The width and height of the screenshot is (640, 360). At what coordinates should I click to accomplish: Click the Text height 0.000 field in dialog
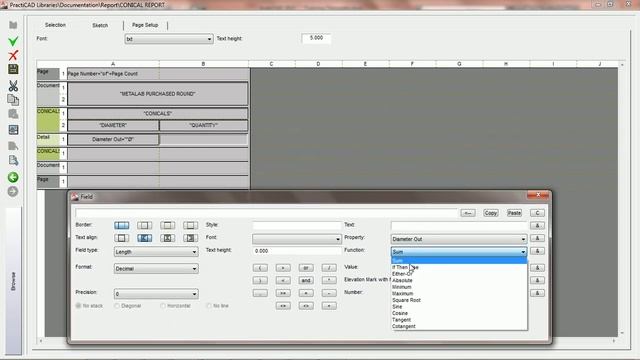point(297,251)
